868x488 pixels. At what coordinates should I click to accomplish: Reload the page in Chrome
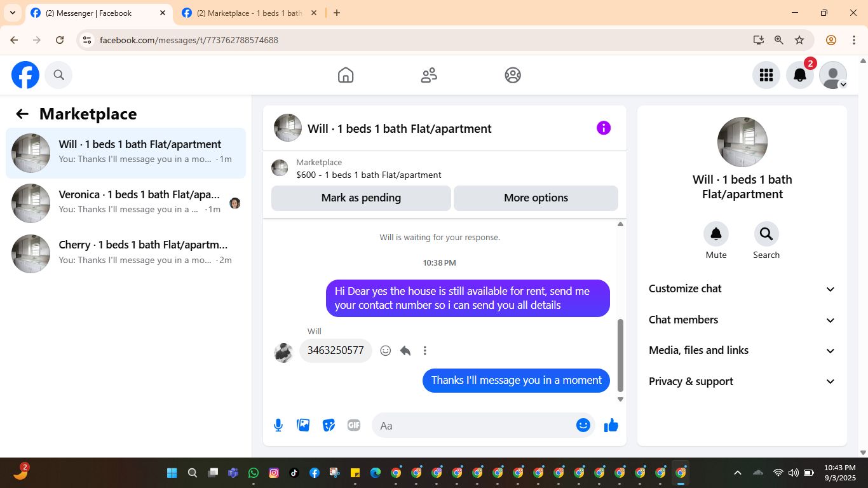60,40
